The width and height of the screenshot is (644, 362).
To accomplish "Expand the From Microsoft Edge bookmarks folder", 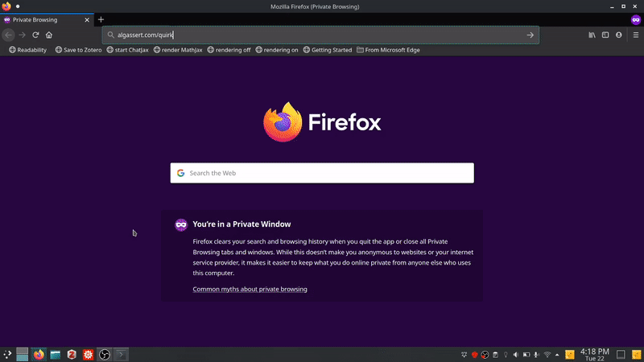I will (388, 50).
